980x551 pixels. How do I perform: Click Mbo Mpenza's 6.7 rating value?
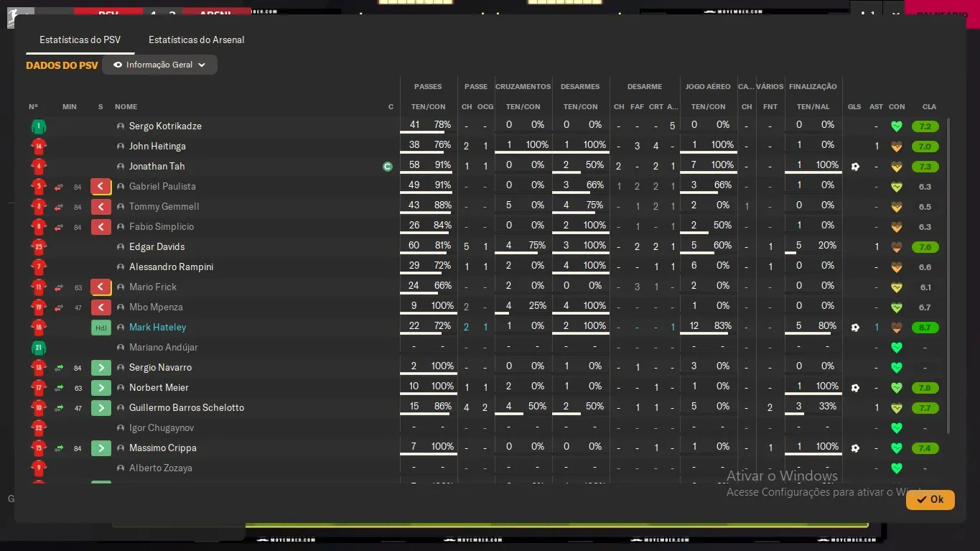point(925,307)
